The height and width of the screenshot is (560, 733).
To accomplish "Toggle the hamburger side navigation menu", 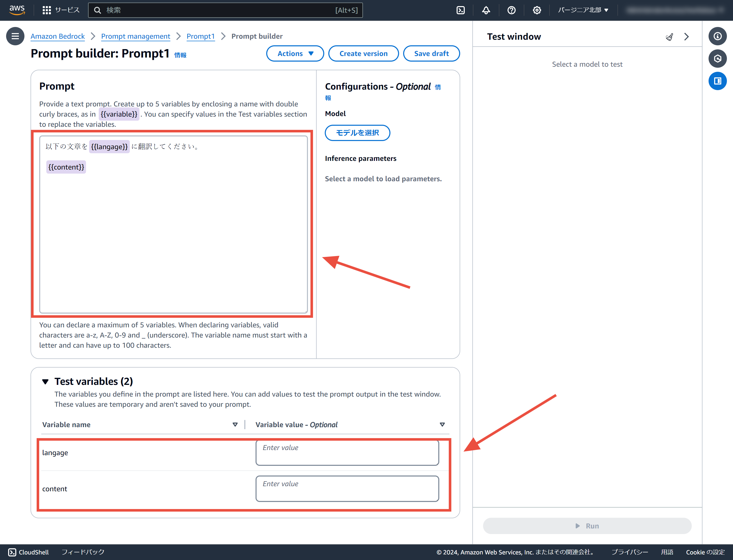I will tap(15, 36).
